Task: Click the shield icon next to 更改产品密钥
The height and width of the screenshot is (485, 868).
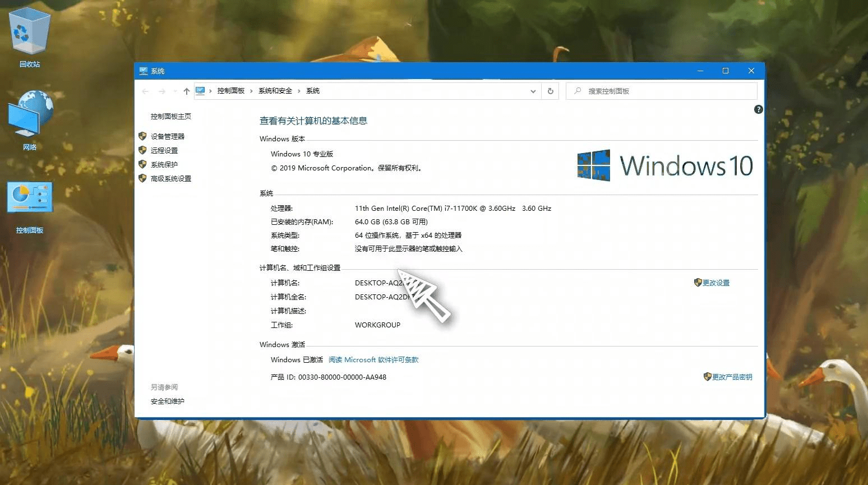Action: 707,377
